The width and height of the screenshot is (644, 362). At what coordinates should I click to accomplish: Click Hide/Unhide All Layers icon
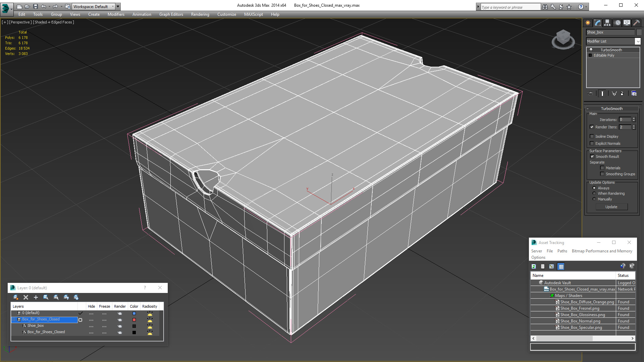66,297
